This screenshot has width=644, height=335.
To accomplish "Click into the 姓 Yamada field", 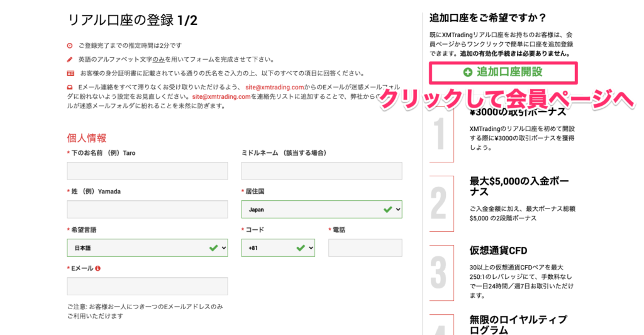I will [x=147, y=209].
